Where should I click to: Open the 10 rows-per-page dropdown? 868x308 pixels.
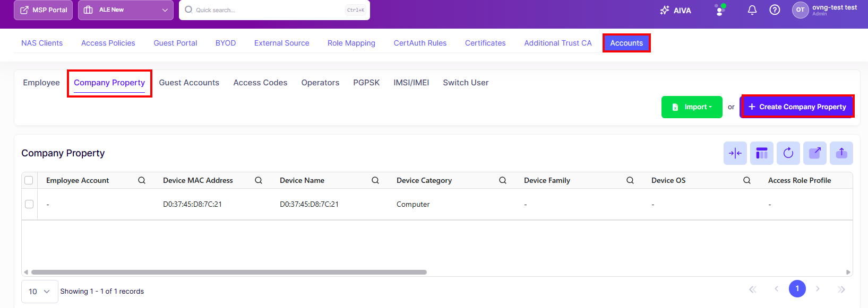point(39,292)
